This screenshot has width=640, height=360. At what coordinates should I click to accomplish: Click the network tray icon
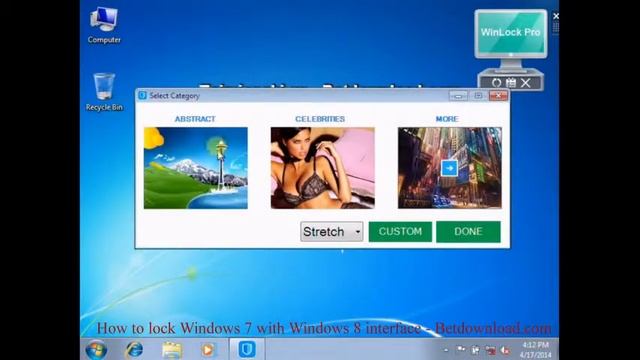(x=491, y=350)
